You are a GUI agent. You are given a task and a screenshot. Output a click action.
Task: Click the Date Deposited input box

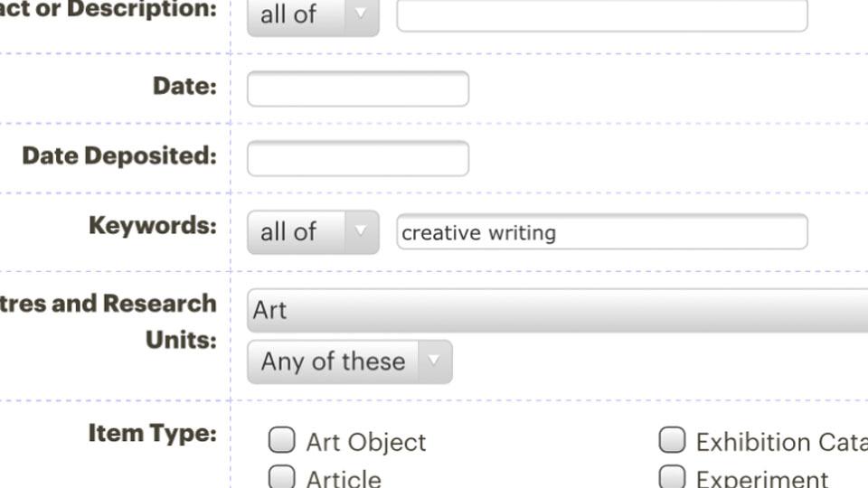(357, 158)
